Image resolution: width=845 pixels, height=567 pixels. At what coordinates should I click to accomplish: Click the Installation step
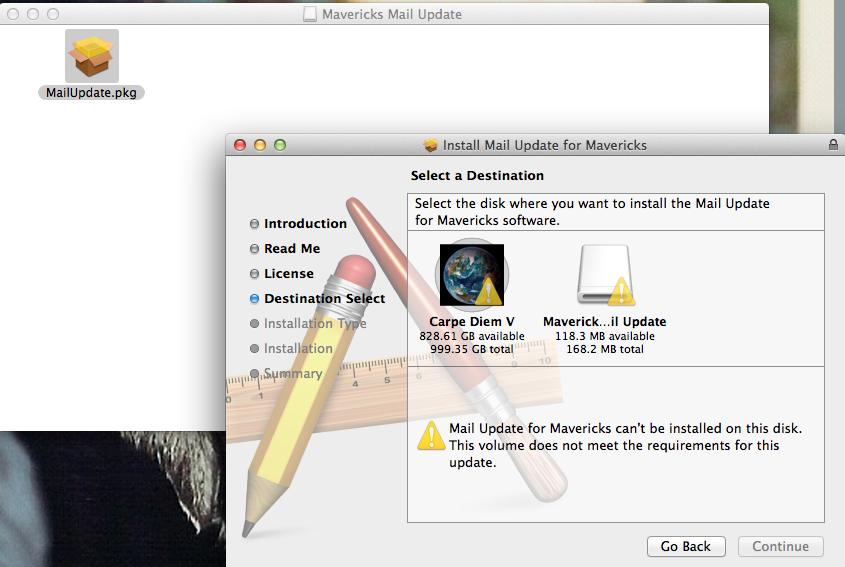292,349
